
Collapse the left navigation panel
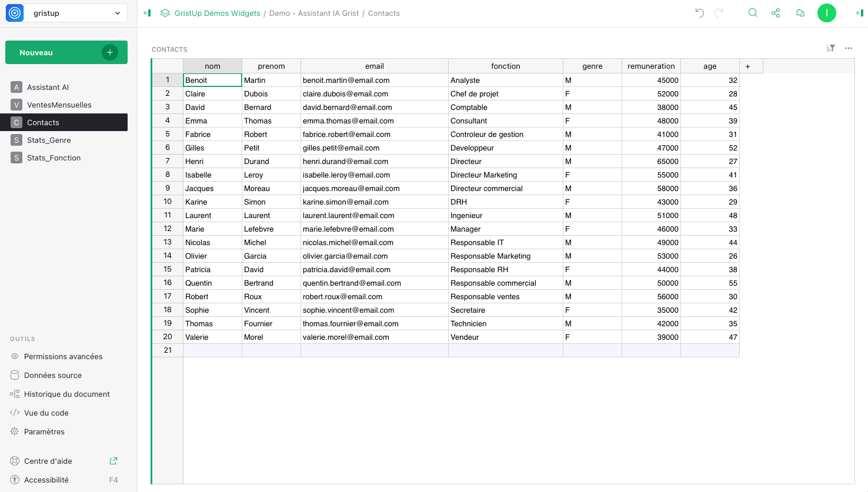point(147,13)
